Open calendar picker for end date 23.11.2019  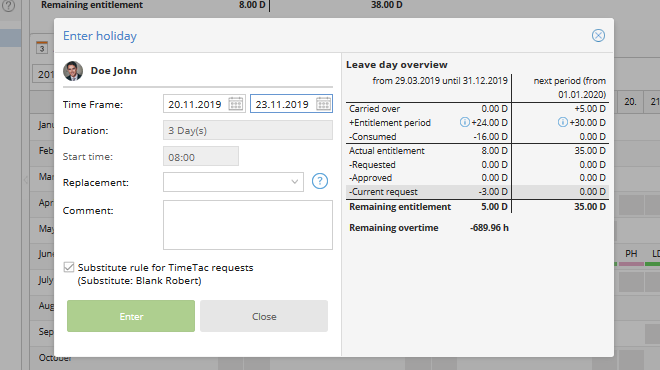pos(323,104)
